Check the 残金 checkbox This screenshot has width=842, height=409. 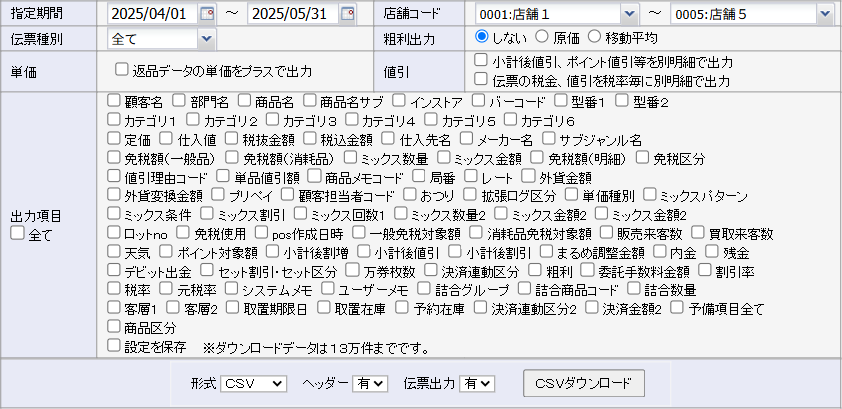tap(712, 251)
